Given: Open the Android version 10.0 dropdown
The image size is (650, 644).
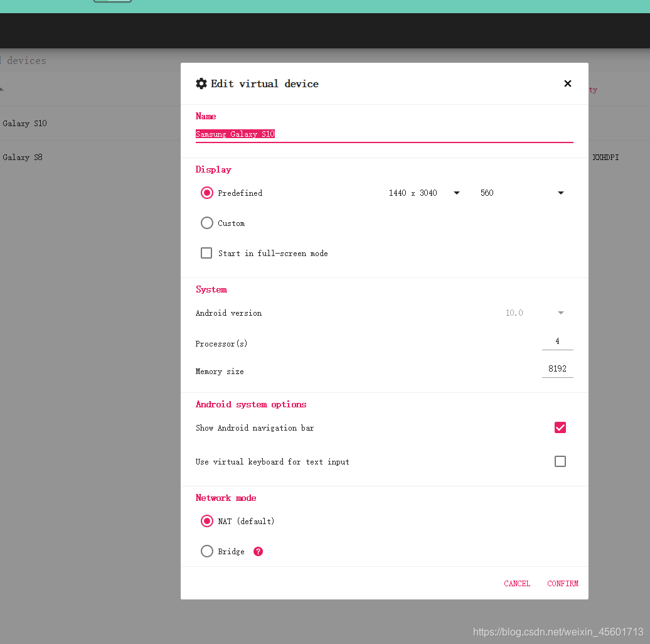Looking at the screenshot, I should [x=535, y=313].
